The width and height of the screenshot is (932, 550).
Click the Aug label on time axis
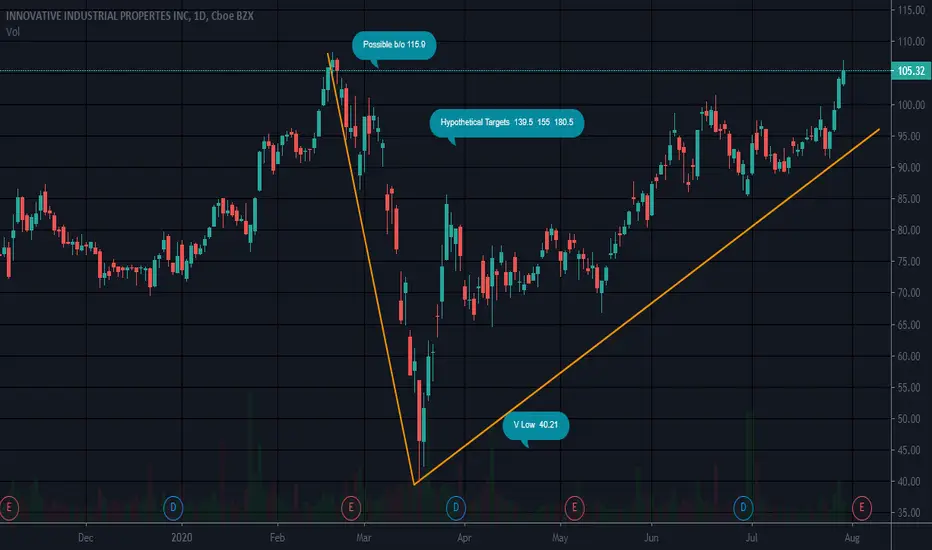[x=852, y=538]
